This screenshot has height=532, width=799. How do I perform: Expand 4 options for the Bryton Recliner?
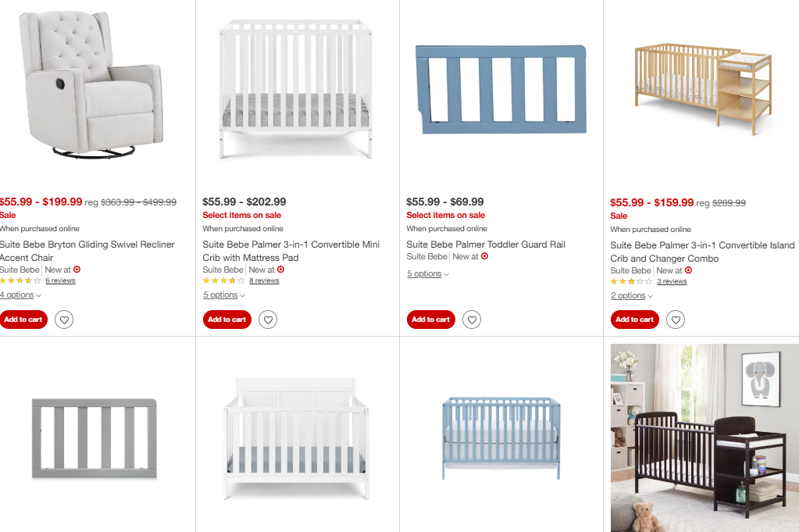[20, 295]
